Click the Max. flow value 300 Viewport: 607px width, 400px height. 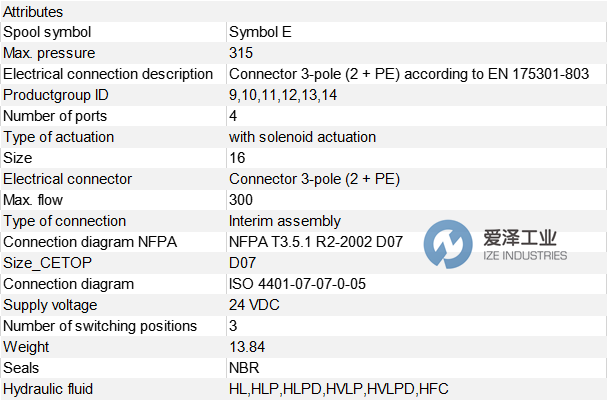(241, 200)
